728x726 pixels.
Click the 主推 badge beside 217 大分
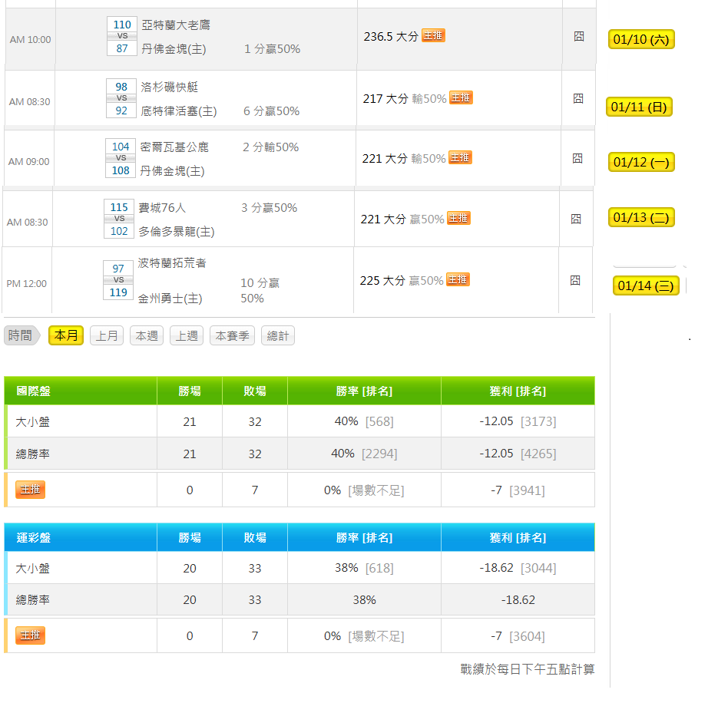(x=461, y=97)
